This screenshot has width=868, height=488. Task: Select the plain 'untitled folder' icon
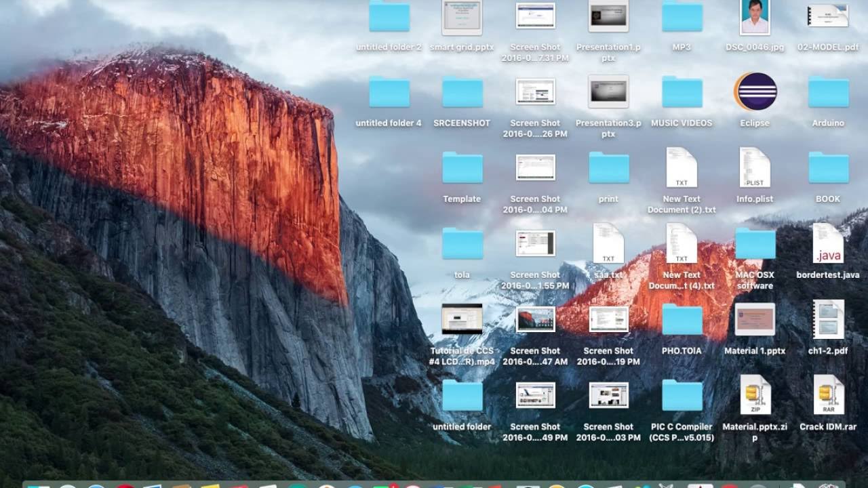[462, 395]
